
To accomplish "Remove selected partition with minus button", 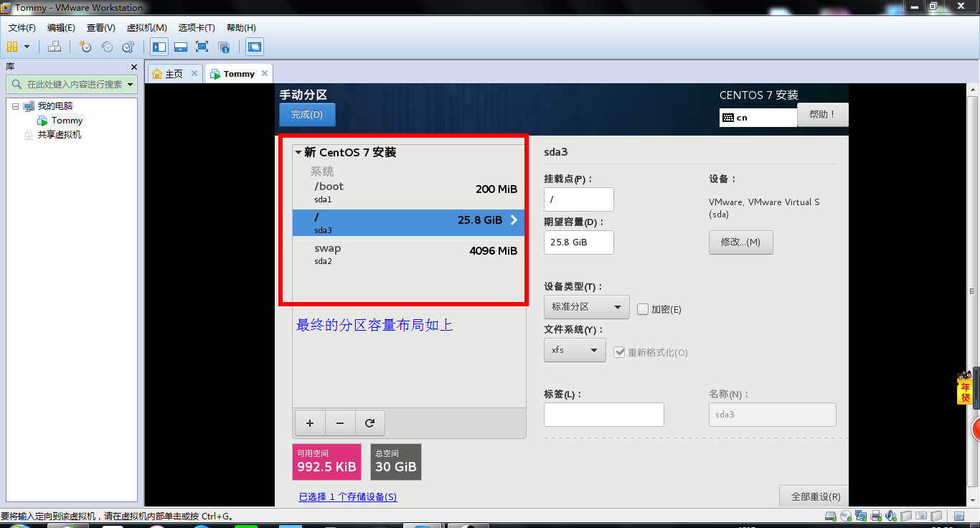I will (340, 423).
